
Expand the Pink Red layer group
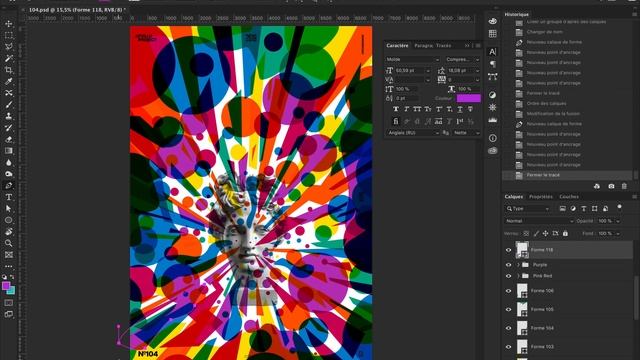[x=518, y=276]
